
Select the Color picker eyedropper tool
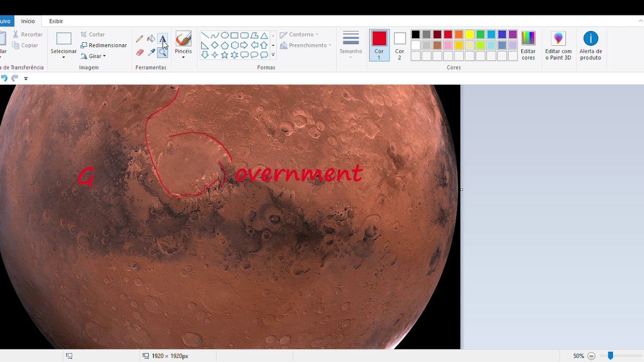[x=151, y=52]
